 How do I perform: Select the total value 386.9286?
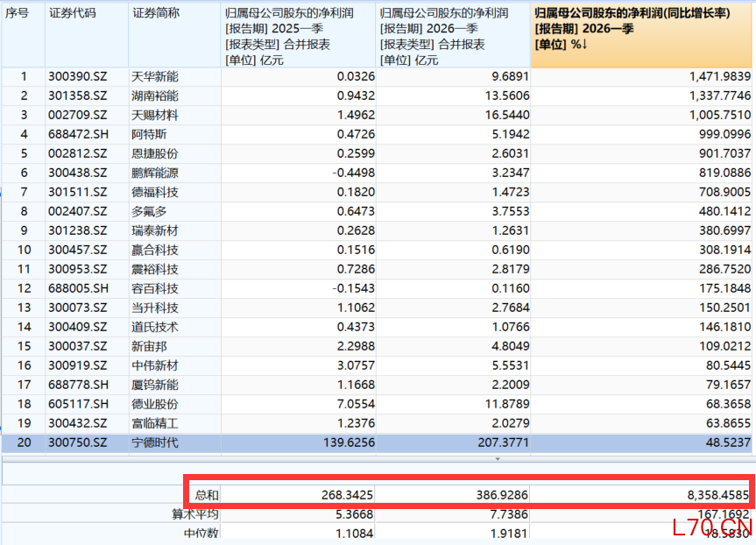tap(502, 495)
